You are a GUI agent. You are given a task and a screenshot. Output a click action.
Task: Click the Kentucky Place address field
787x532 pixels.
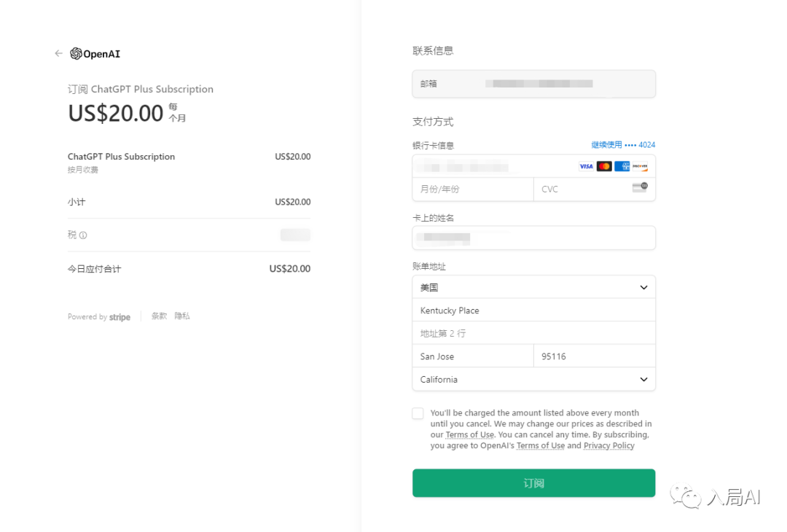[533, 310]
